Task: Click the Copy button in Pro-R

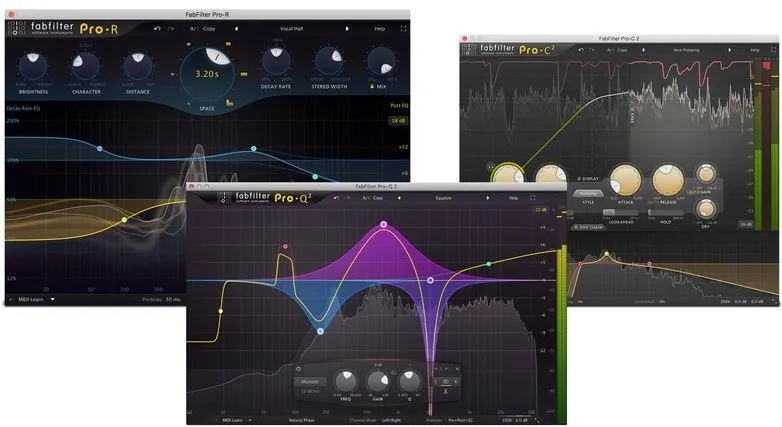Action: click(209, 29)
